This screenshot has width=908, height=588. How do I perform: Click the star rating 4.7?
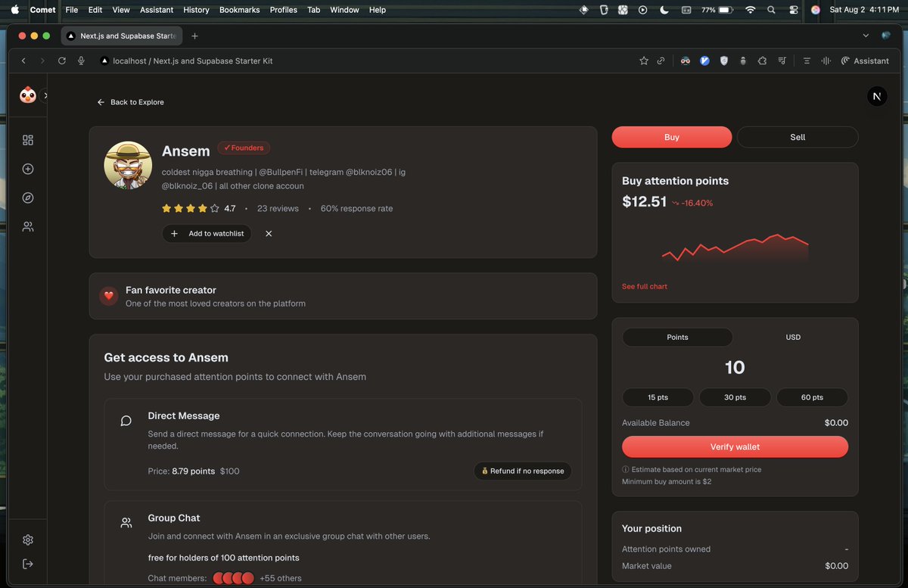pos(198,208)
